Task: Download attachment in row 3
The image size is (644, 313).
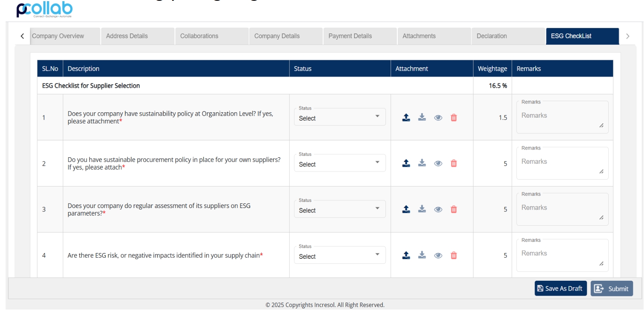Action: [x=422, y=209]
